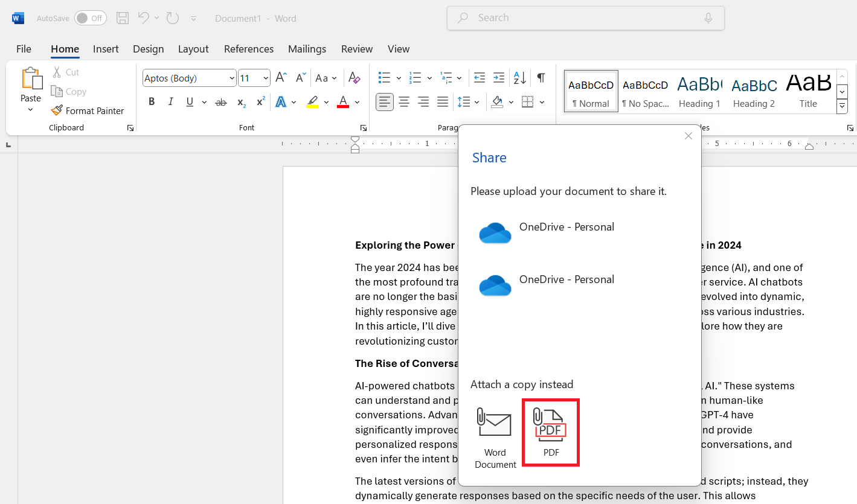Viewport: 857px width, 504px height.
Task: Apply superscript formatting
Action: click(x=261, y=102)
